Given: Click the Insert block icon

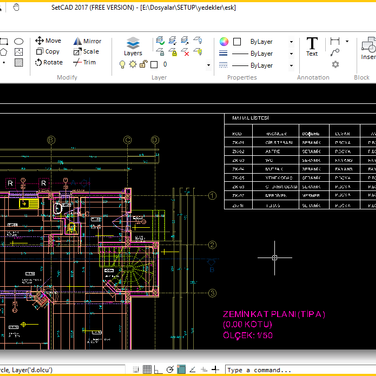Looking at the screenshot, I should tap(369, 48).
